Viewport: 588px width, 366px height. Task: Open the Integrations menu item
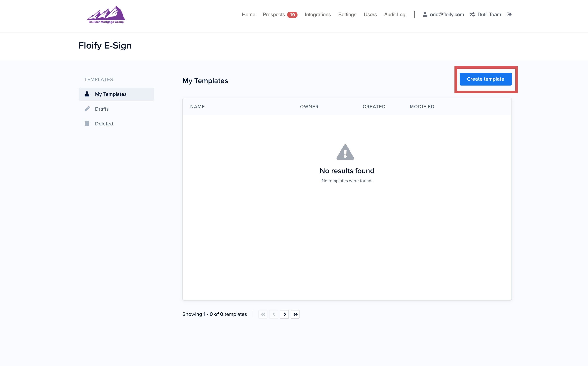[x=318, y=15]
